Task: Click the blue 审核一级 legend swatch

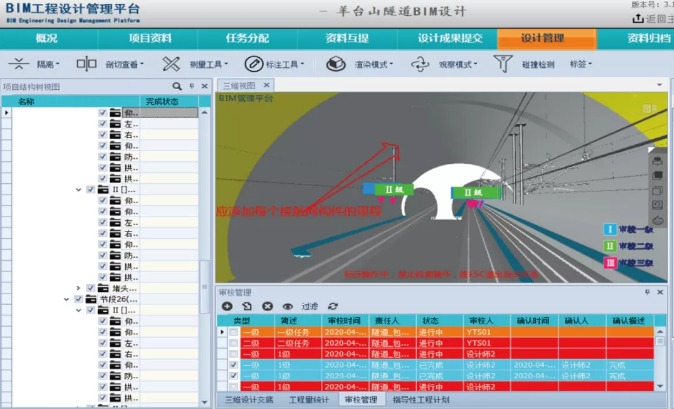Action: tap(607, 229)
